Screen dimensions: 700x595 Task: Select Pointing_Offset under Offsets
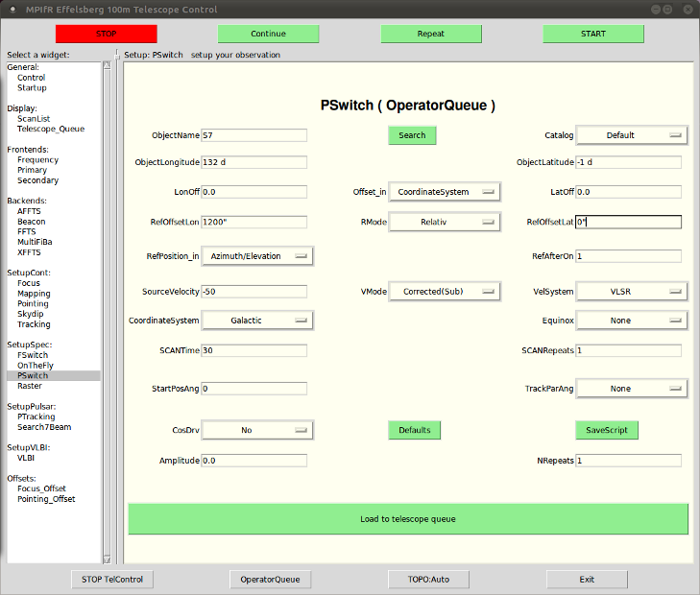point(46,499)
